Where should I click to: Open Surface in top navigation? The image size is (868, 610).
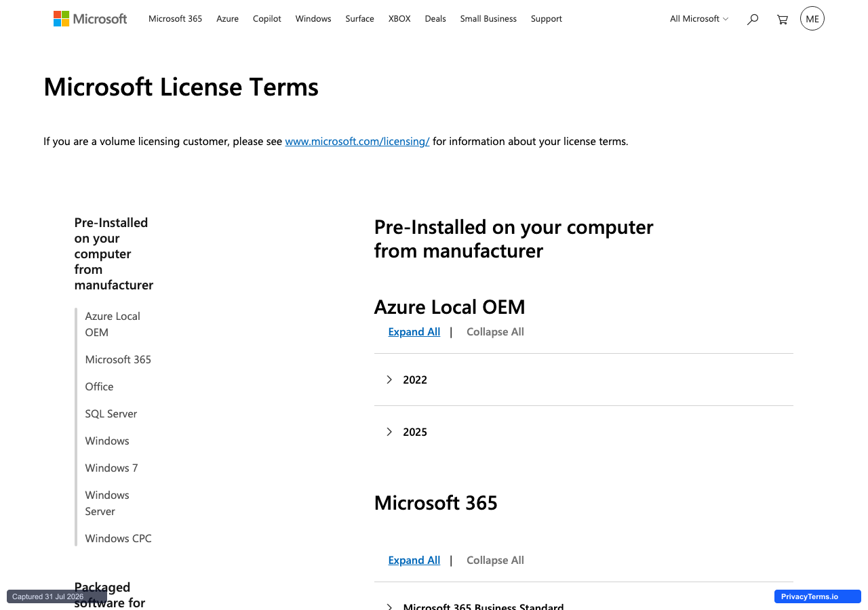point(360,19)
